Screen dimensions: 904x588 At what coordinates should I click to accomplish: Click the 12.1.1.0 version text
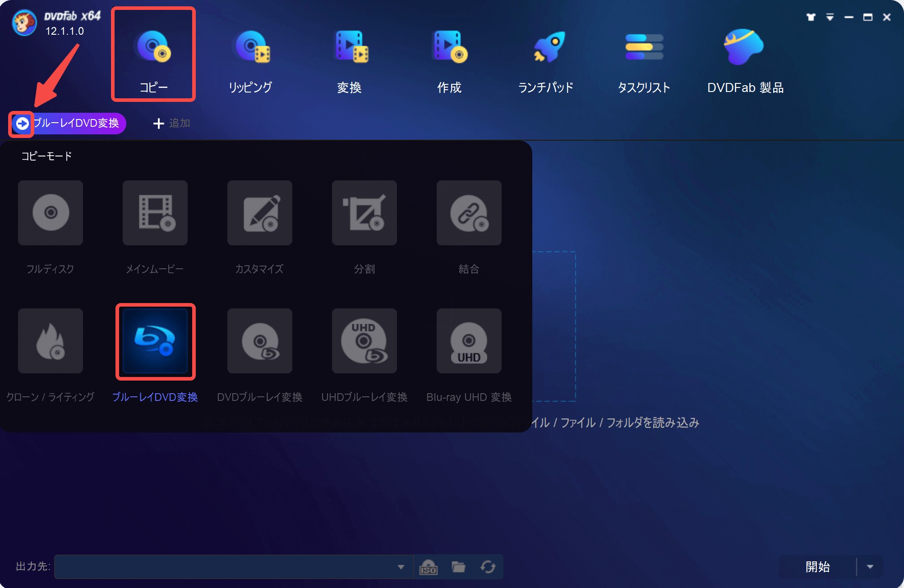(x=65, y=31)
